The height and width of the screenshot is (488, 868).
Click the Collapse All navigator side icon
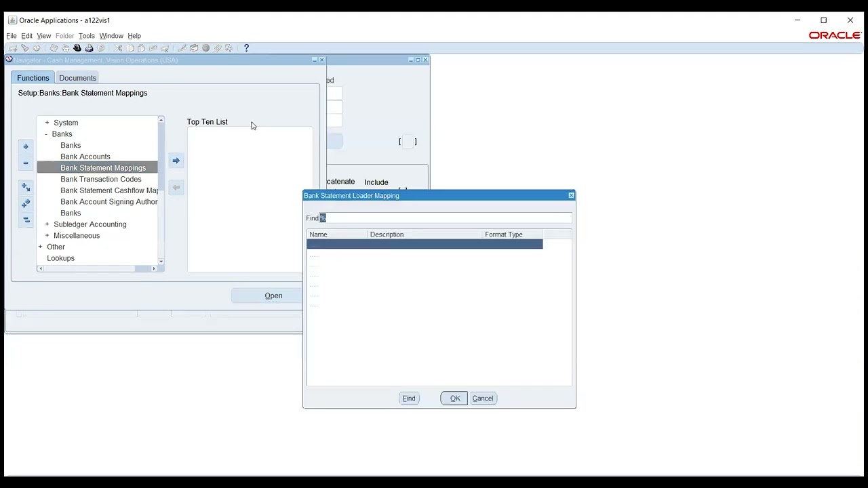point(26,220)
